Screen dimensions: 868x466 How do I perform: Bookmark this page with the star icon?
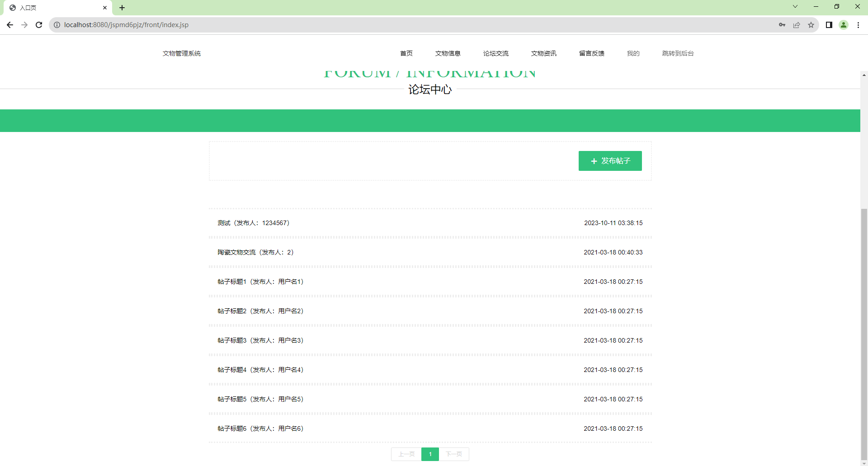click(x=811, y=25)
